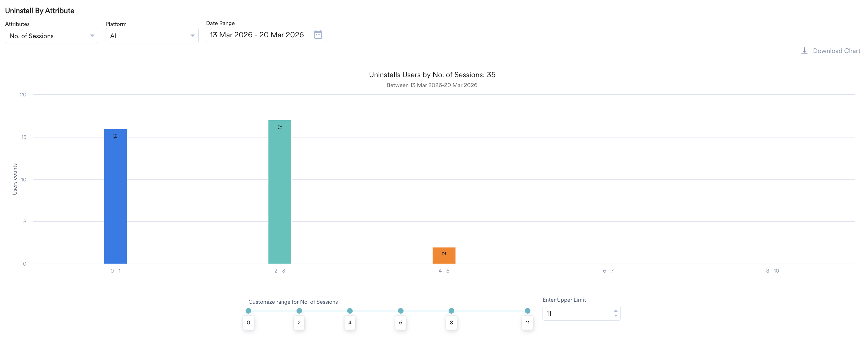Click slider handle at value 11
The image size is (868, 343).
527,311
